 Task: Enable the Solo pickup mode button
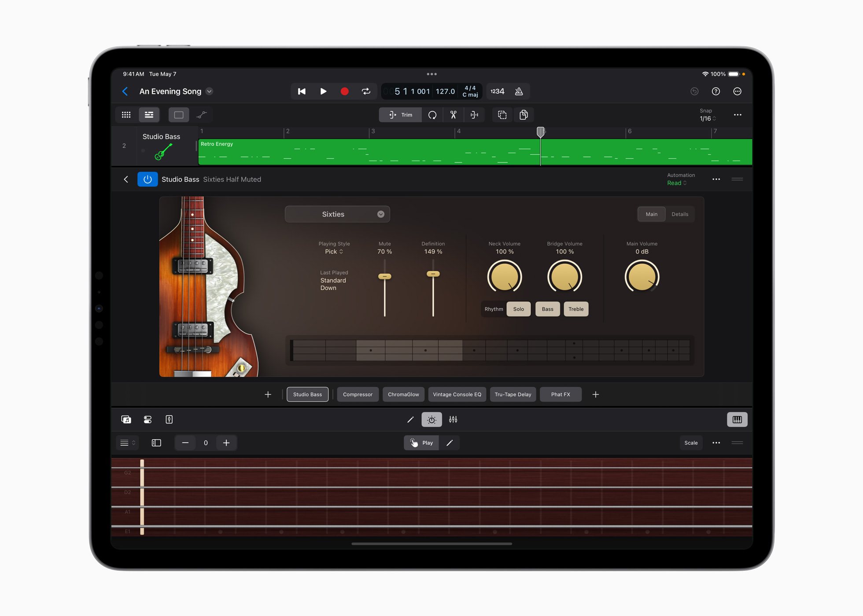[x=518, y=309]
